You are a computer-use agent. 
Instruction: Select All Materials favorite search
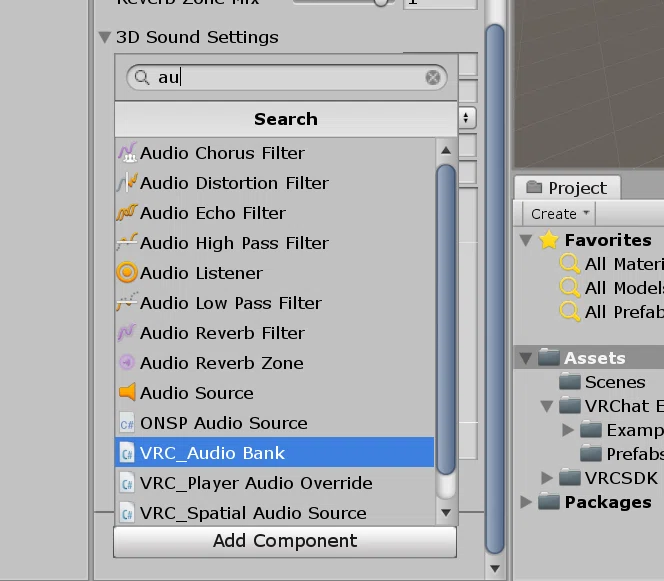pyautogui.click(x=624, y=264)
